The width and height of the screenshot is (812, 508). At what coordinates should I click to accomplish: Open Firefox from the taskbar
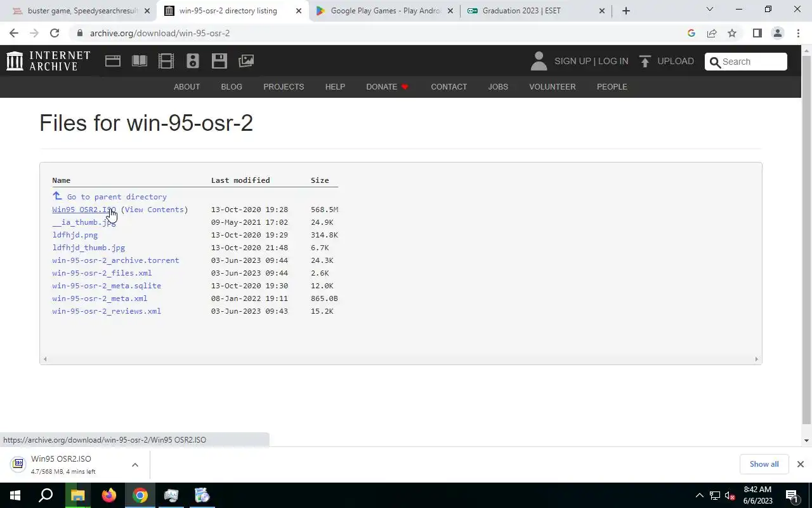[109, 495]
